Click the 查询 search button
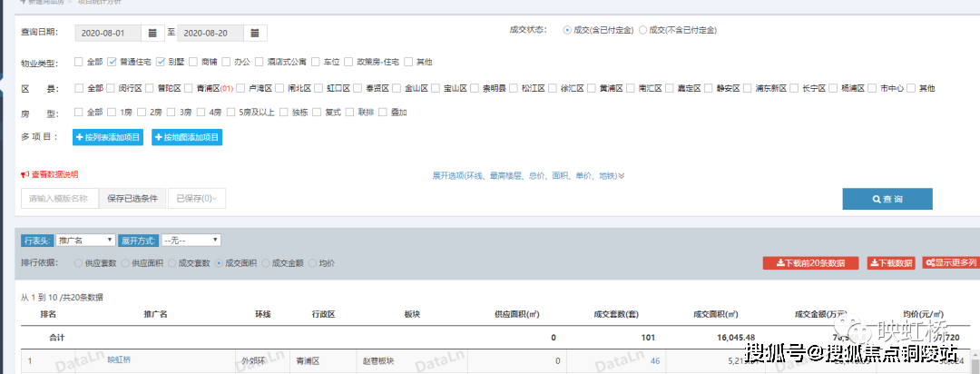 pos(887,199)
